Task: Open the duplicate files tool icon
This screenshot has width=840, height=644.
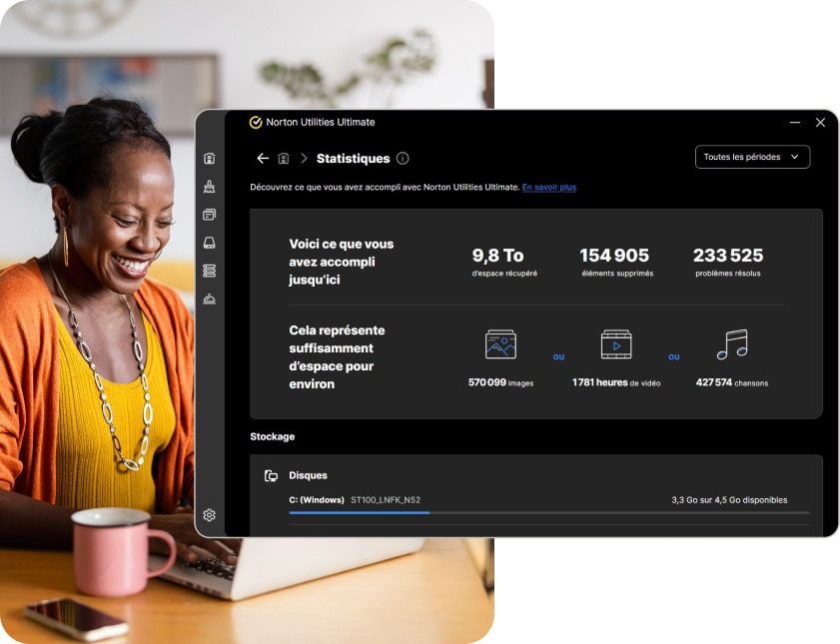Action: [209, 214]
